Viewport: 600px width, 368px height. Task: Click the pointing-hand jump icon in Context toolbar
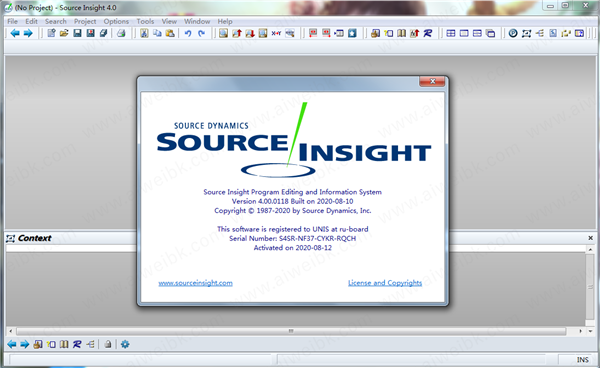click(38, 344)
